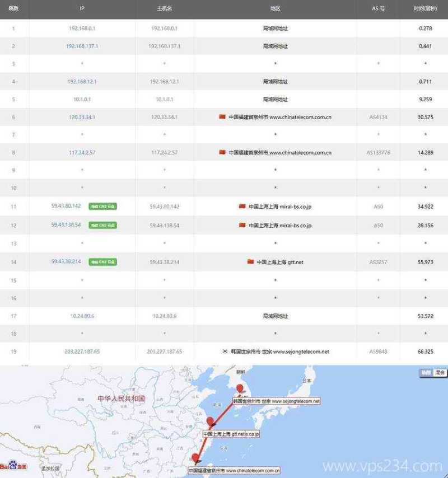448x478 pixels.
Task: Click IP link 10.24.80.6 in hop 17
Action: point(82,316)
